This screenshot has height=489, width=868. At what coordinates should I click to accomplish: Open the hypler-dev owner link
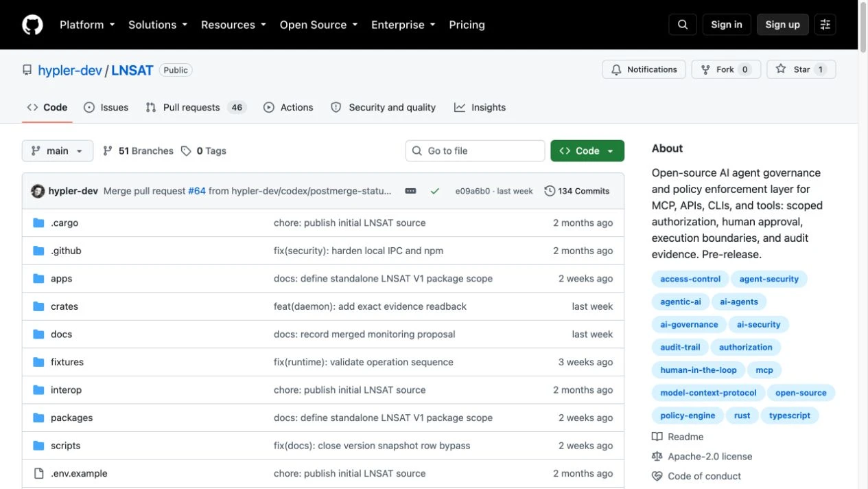(70, 70)
